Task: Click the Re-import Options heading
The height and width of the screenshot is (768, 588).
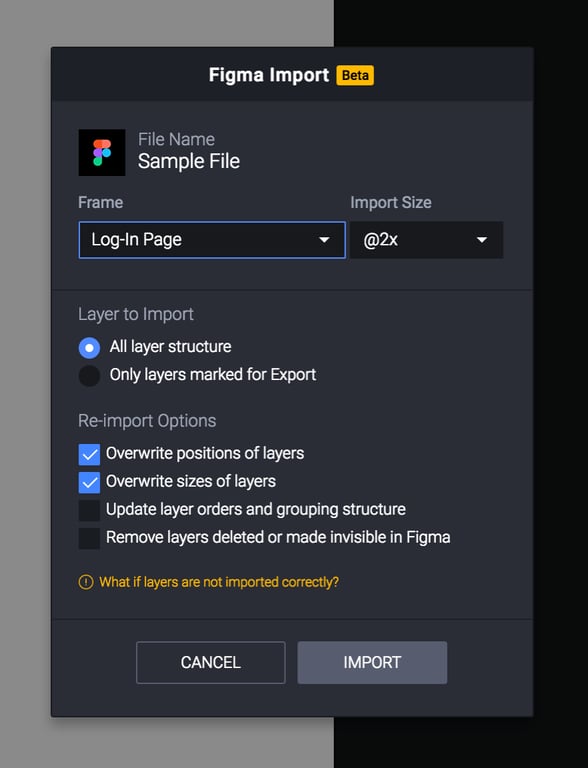Action: [147, 421]
